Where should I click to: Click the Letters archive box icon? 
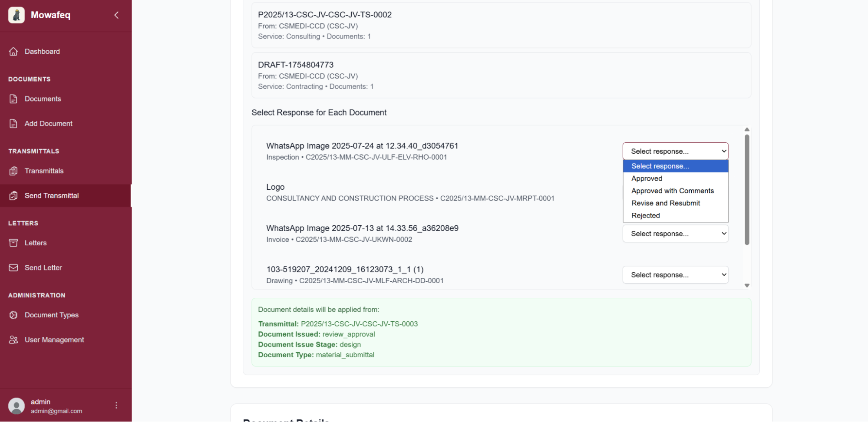(x=13, y=243)
